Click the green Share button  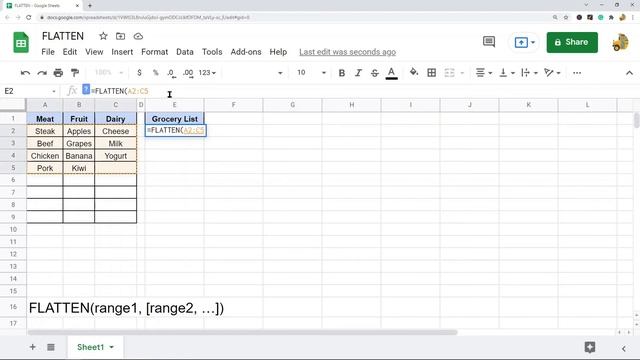[572, 42]
